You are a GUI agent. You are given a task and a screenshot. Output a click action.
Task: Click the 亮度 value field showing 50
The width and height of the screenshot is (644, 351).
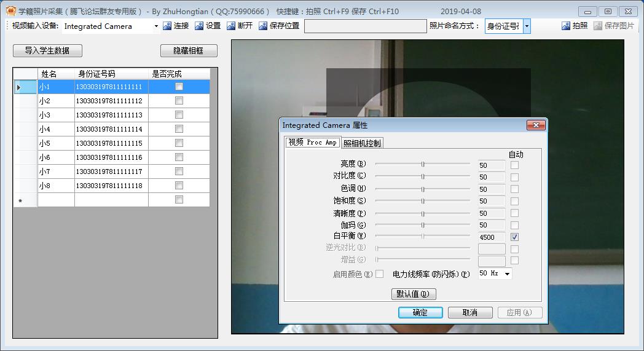tap(492, 165)
